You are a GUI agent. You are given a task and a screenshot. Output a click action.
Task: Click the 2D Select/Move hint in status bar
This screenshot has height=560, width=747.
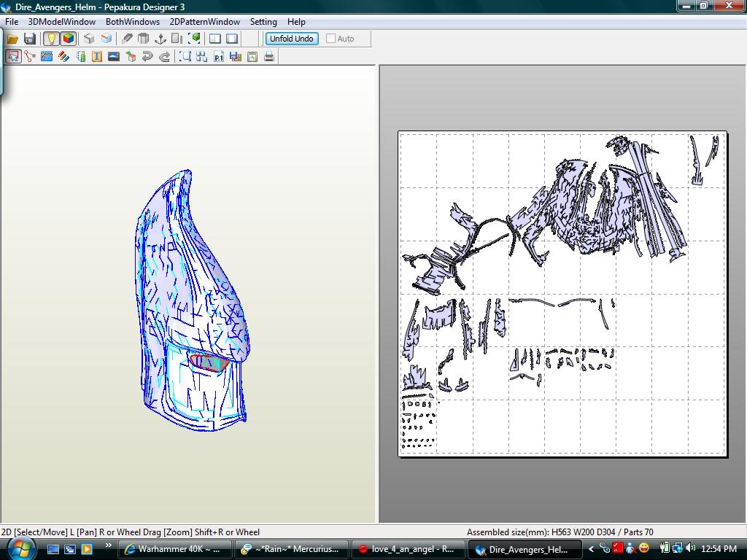click(x=131, y=532)
